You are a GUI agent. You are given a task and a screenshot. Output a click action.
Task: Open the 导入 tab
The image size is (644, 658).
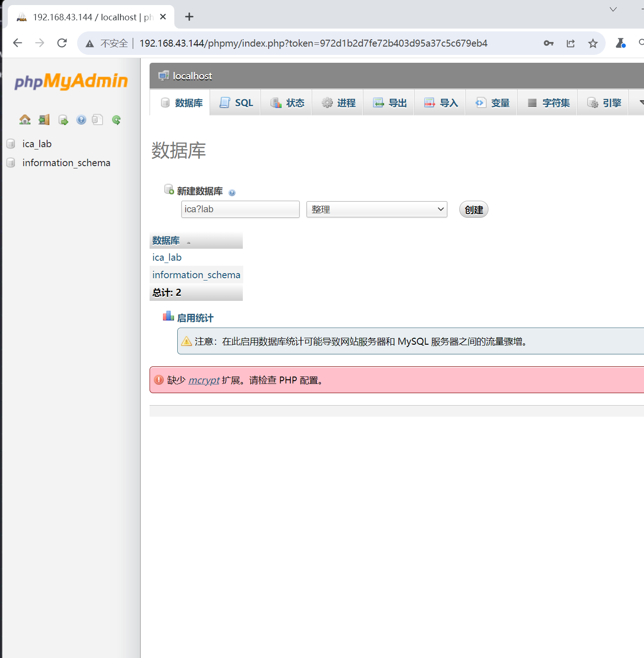pos(440,103)
